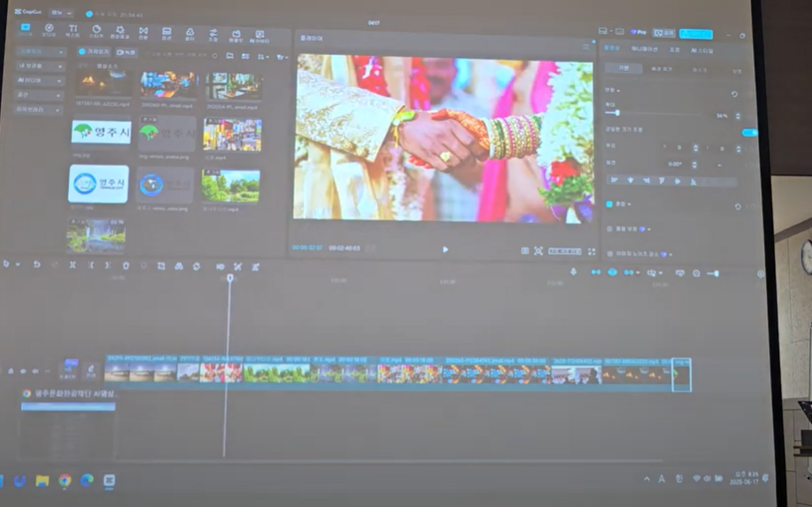
Task: Switch to the AI Style tab
Action: [x=702, y=50]
